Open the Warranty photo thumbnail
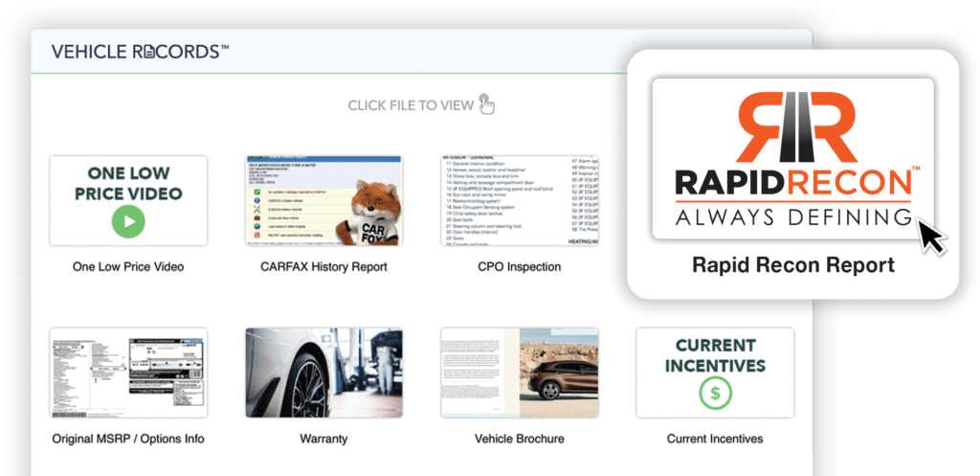Viewport: 980px width, 476px height. click(323, 373)
